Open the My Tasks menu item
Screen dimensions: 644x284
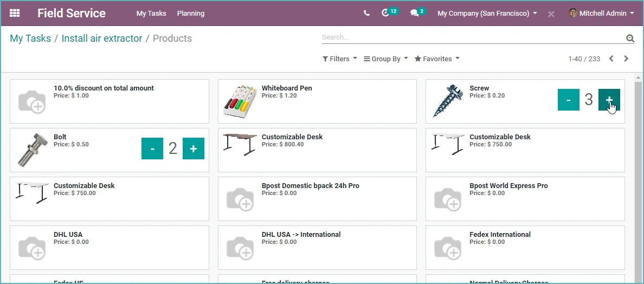point(151,14)
